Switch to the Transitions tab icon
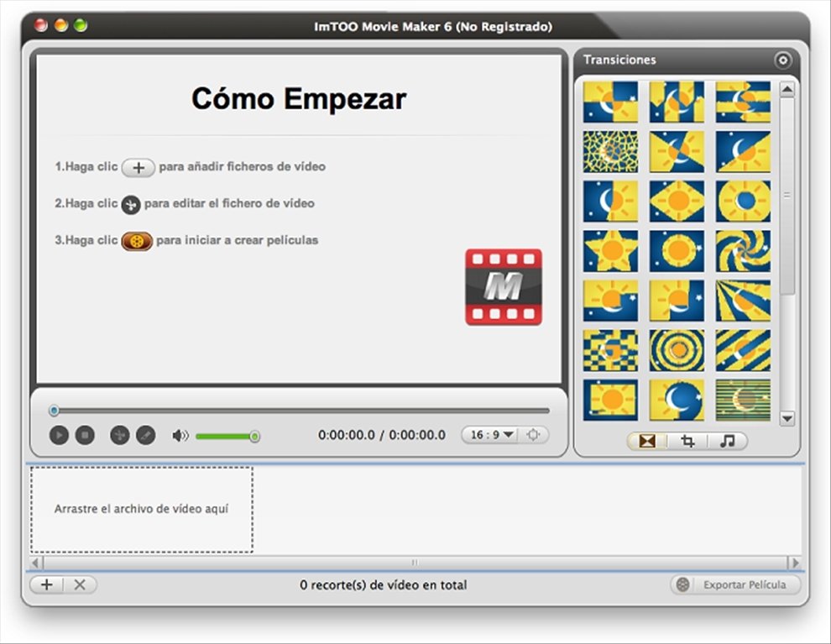The image size is (831, 644). [647, 441]
